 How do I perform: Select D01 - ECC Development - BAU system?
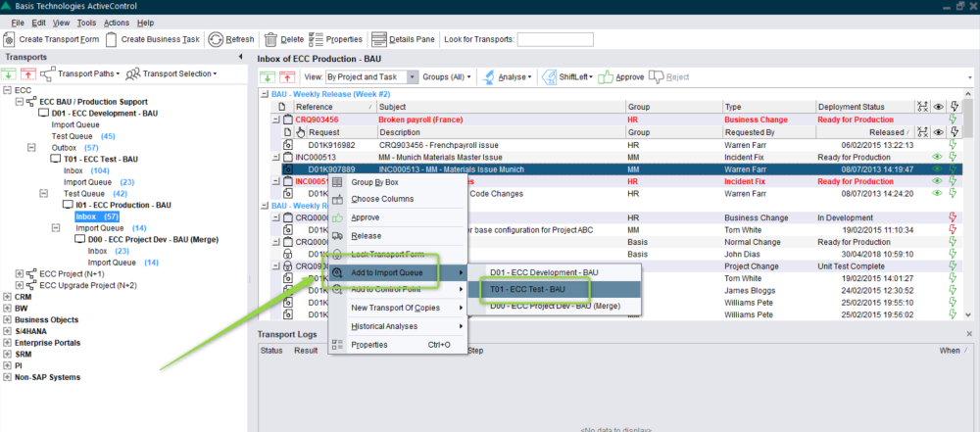point(105,114)
